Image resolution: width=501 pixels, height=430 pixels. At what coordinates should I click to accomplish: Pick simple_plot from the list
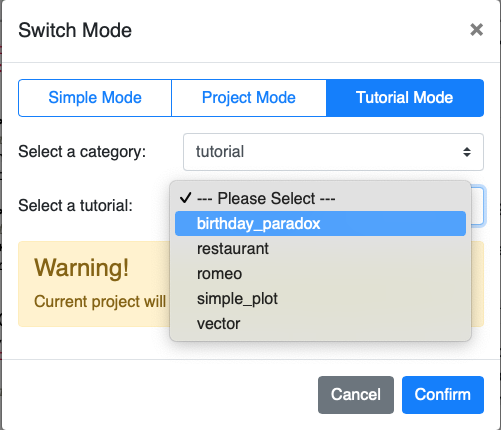[x=320, y=299]
